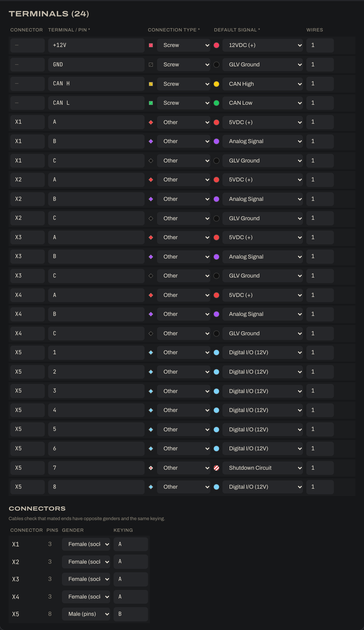Click the +12V terminal name field
The image size is (364, 630).
click(x=96, y=45)
